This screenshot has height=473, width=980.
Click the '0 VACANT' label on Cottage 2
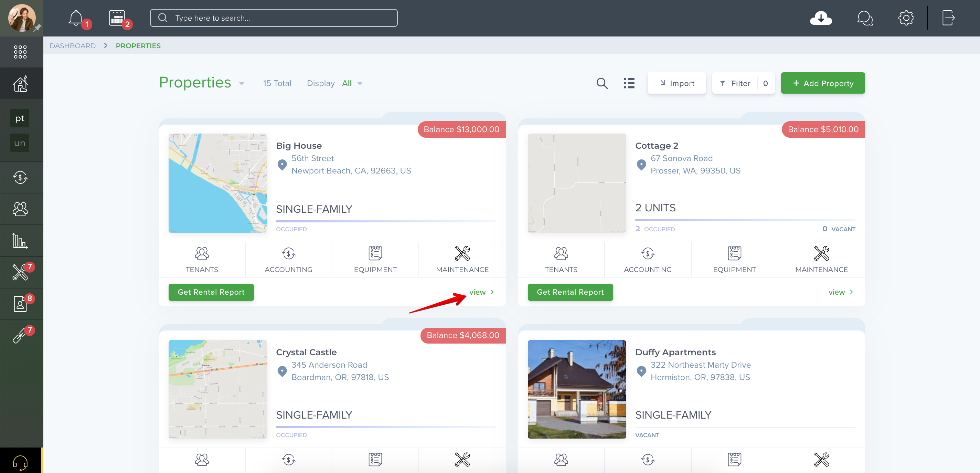click(x=839, y=229)
